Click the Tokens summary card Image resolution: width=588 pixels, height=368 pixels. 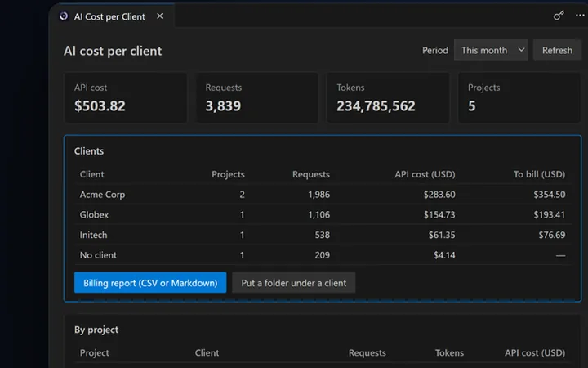coord(388,97)
